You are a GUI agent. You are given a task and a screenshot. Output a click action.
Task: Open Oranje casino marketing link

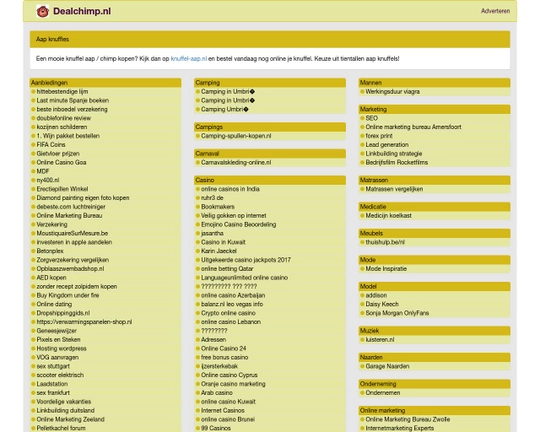point(233,384)
